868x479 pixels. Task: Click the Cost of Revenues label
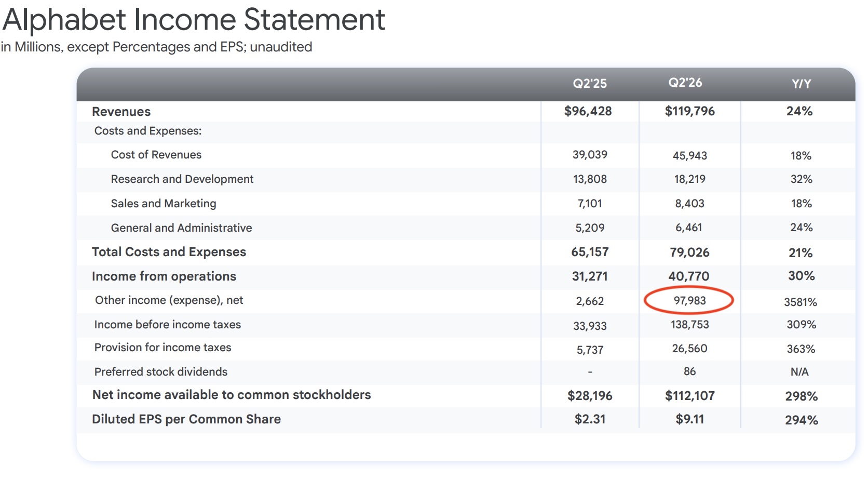(156, 155)
